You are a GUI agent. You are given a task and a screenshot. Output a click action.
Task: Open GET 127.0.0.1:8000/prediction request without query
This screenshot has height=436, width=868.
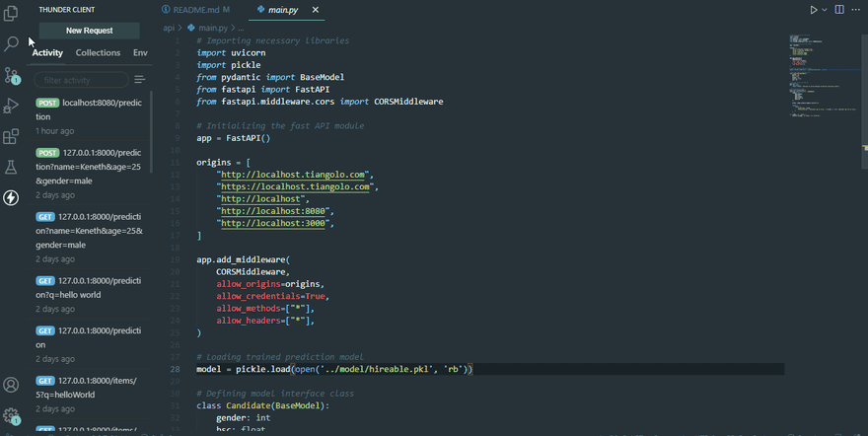(x=90, y=344)
